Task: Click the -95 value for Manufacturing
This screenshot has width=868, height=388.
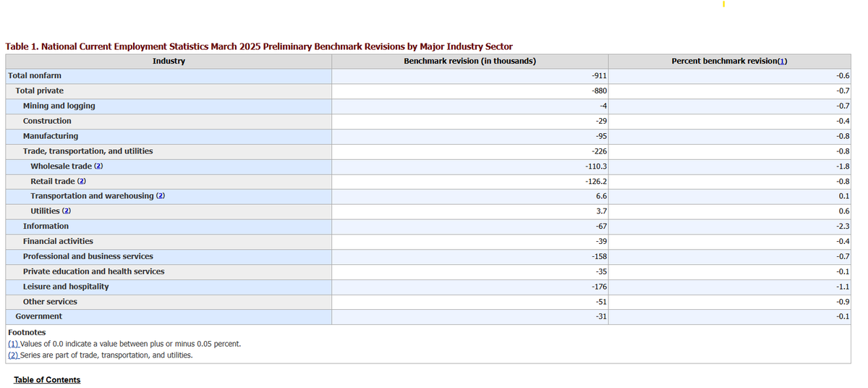Action: 602,136
